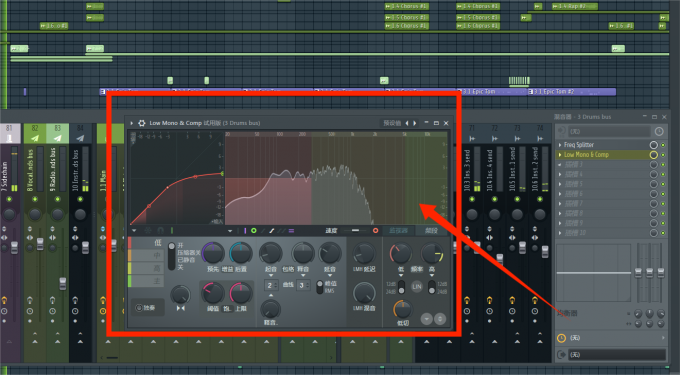The height and width of the screenshot is (375, 680).
Task: Select Low Mono & Comp slot in mixer
Action: tap(604, 155)
